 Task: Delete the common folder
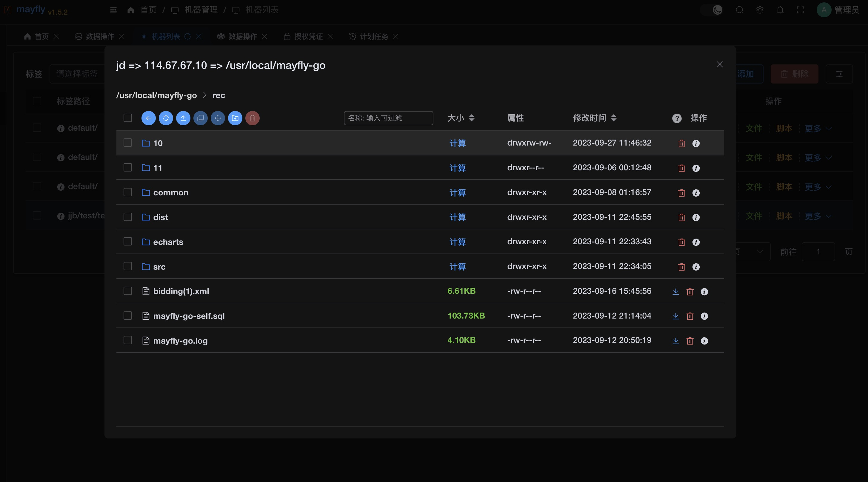[x=681, y=193]
